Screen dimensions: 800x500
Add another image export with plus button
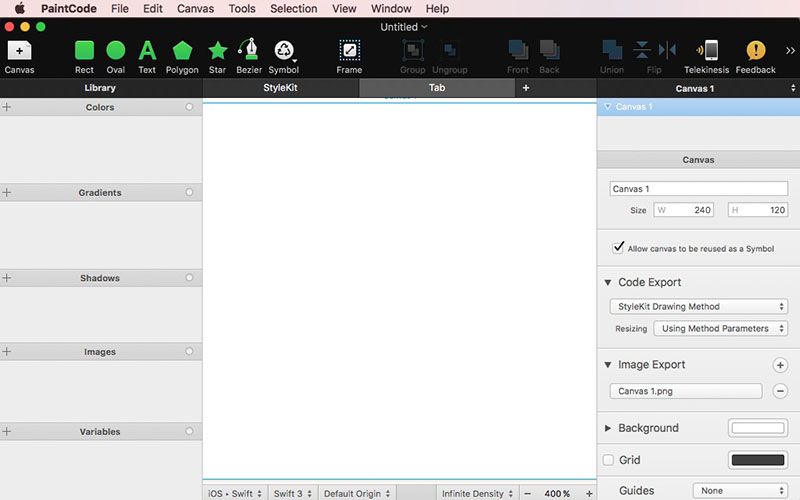(780, 365)
